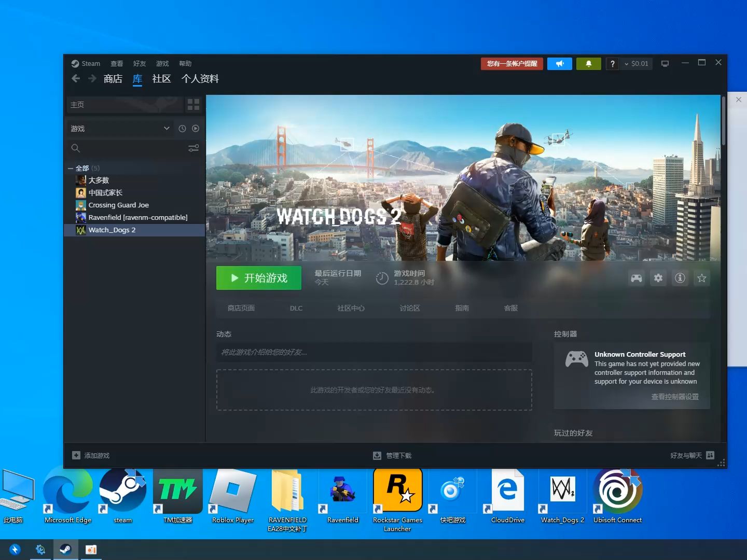Click the forward navigation arrow in Steam
The height and width of the screenshot is (560, 747).
92,78
